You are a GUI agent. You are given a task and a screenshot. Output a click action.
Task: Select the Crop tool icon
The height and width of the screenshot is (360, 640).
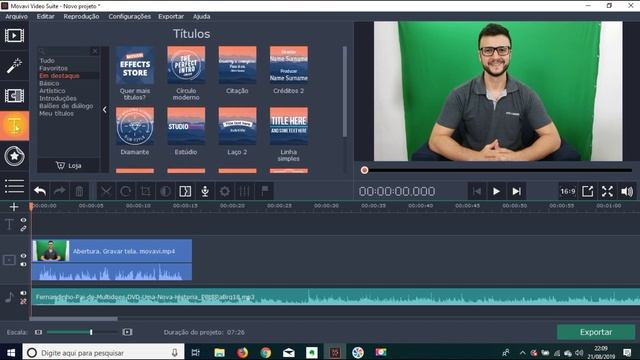[x=145, y=191]
